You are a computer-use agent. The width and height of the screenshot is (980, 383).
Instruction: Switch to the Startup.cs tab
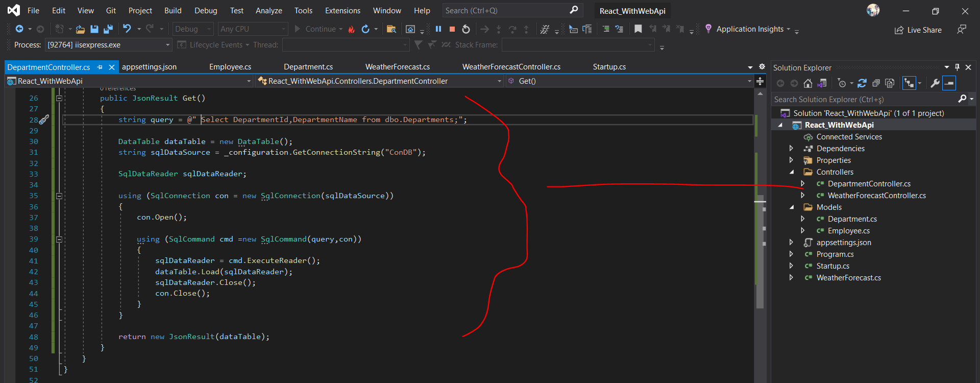(609, 67)
